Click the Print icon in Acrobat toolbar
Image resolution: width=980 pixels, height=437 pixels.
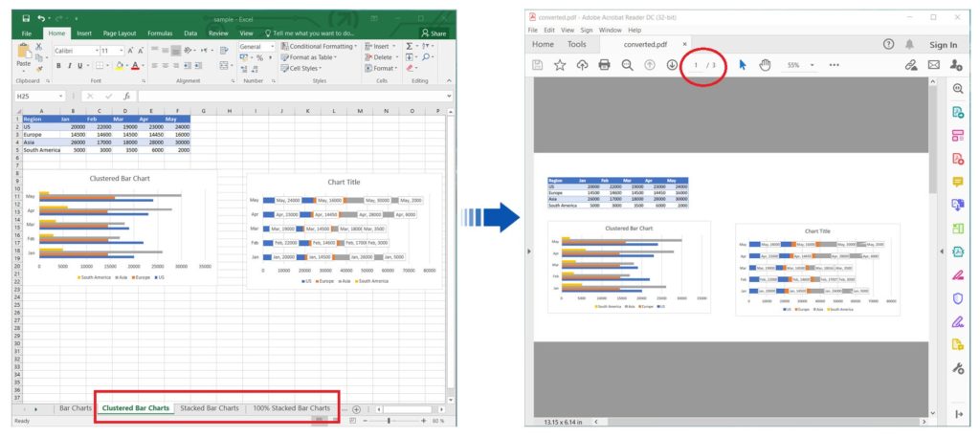[605, 65]
